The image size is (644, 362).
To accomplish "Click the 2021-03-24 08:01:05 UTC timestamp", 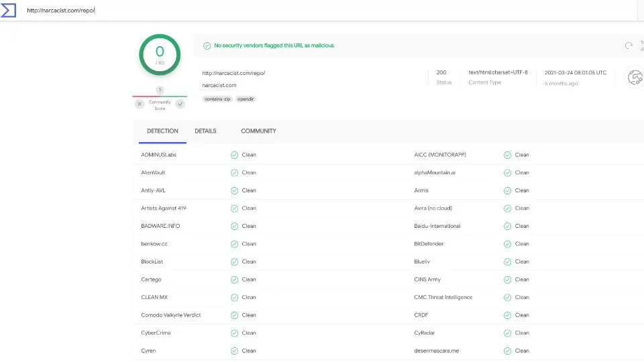I will (576, 72).
